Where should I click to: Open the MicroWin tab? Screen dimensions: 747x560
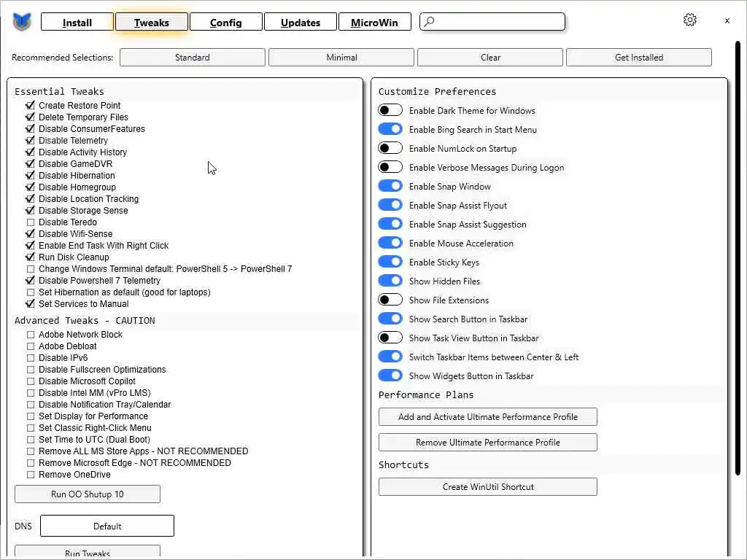tap(374, 23)
